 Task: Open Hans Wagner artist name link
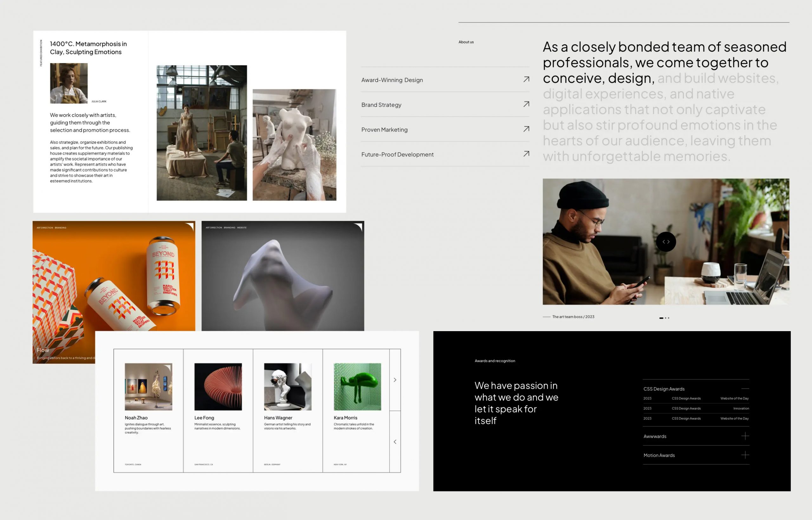click(x=278, y=418)
